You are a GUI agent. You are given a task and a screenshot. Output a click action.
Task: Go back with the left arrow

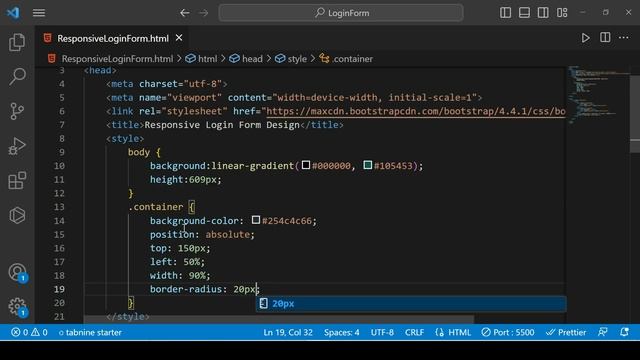[x=184, y=13]
